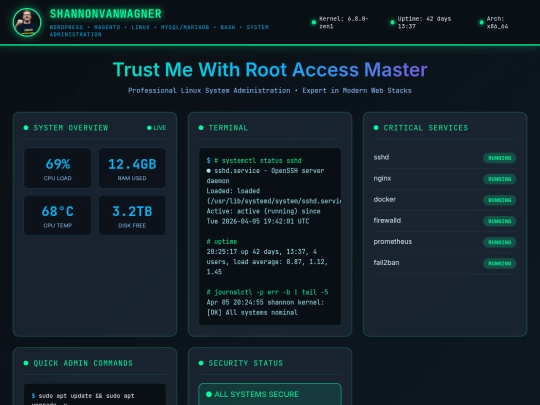This screenshot has height=405, width=540.
Task: Click the LIVE indicator badge
Action: (157, 128)
